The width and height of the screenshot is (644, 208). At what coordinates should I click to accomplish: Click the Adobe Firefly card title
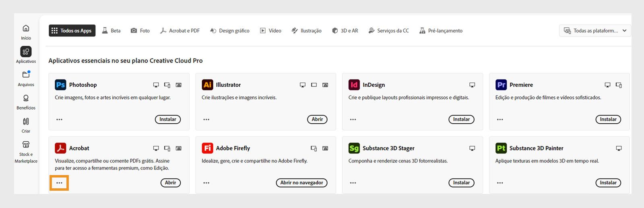(233, 148)
